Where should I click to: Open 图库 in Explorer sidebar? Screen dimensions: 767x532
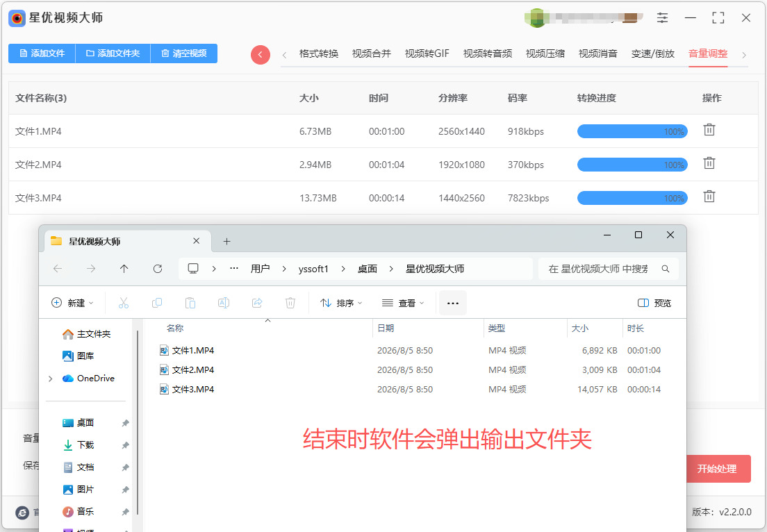pyautogui.click(x=79, y=356)
